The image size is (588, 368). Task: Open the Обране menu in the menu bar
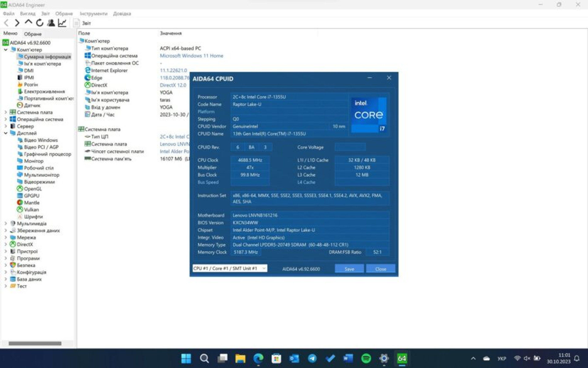(64, 13)
